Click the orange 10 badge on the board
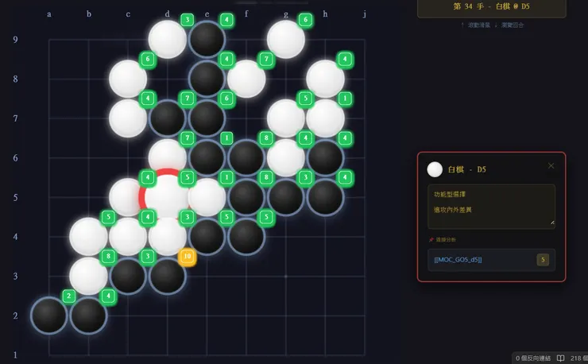The image size is (588, 364). (x=187, y=257)
